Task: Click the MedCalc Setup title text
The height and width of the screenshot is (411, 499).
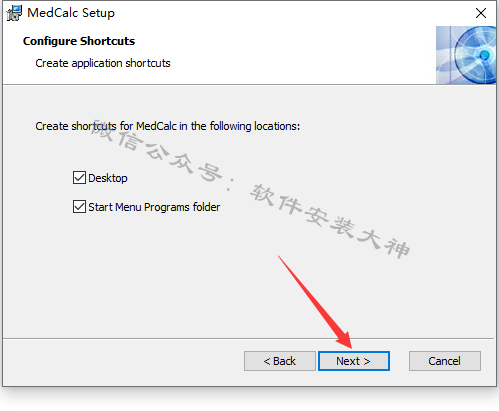Action: click(71, 13)
